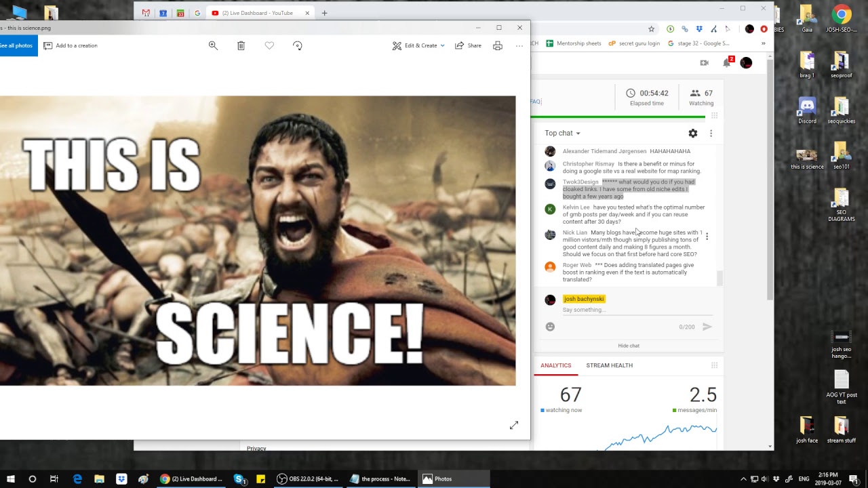868x488 pixels.
Task: Click the Dropbox extension in Chrome toolbar
Action: 699,29
